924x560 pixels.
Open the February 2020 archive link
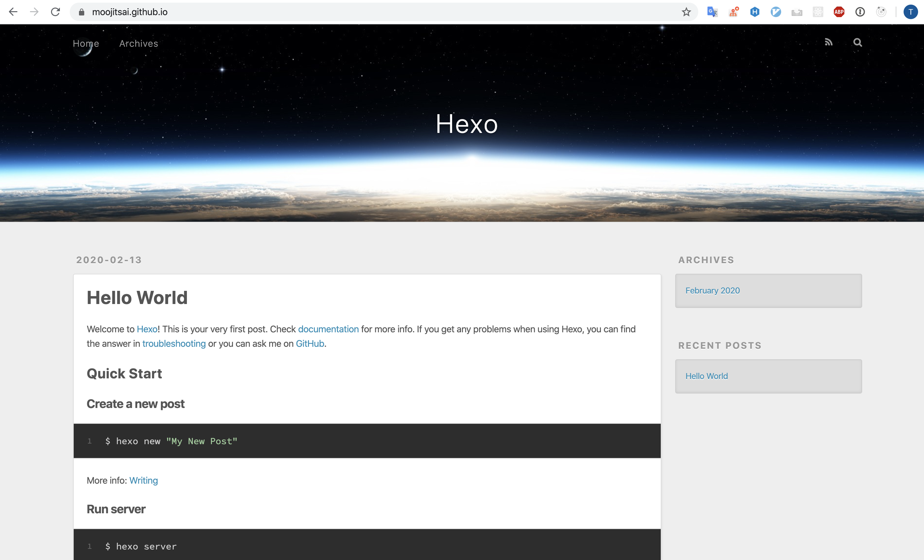point(712,291)
